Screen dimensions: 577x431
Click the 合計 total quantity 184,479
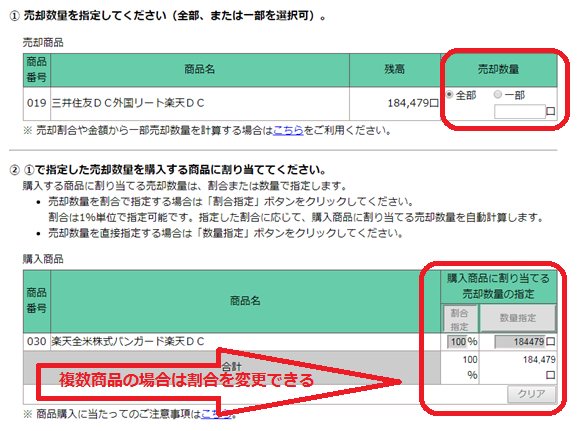click(539, 360)
